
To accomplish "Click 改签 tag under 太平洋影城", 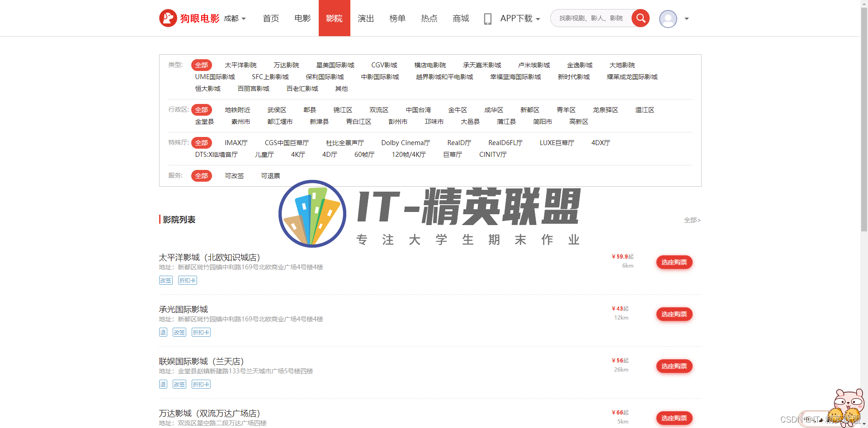I will [166, 280].
